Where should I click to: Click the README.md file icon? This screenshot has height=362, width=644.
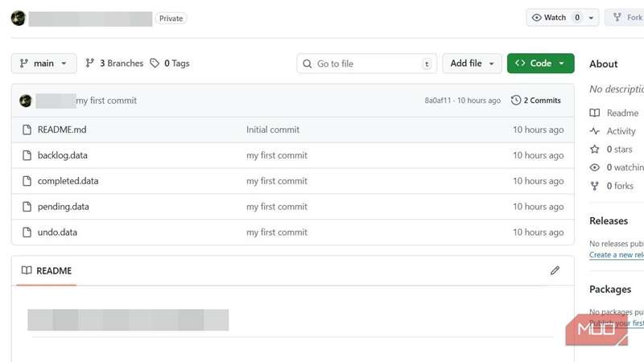click(26, 130)
